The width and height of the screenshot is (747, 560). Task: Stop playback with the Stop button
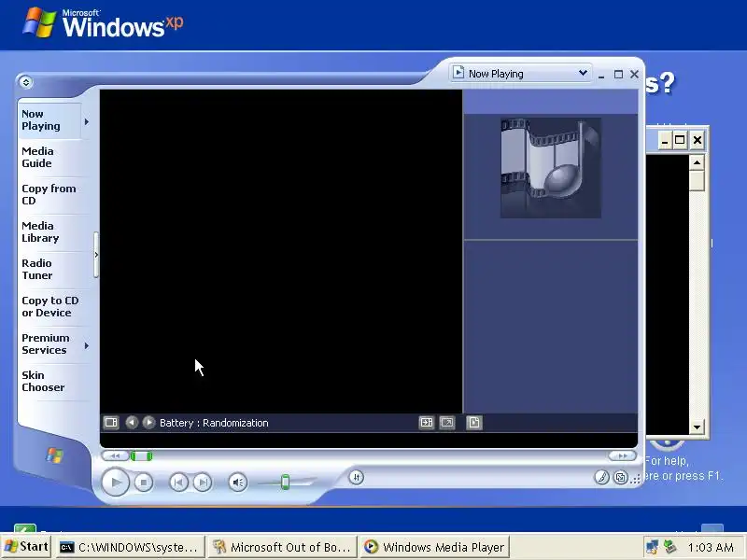coord(144,483)
